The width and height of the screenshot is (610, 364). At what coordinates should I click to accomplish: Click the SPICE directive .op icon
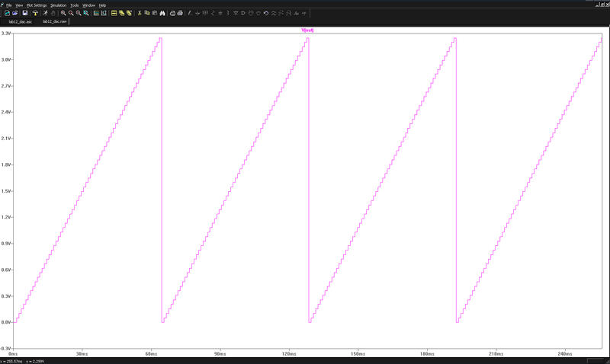point(303,13)
